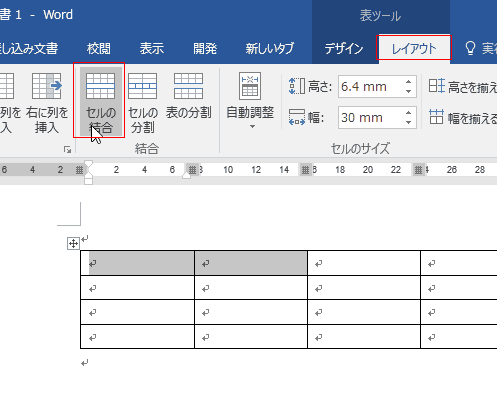Insert column to the right (右に列を挿入)

(47, 102)
